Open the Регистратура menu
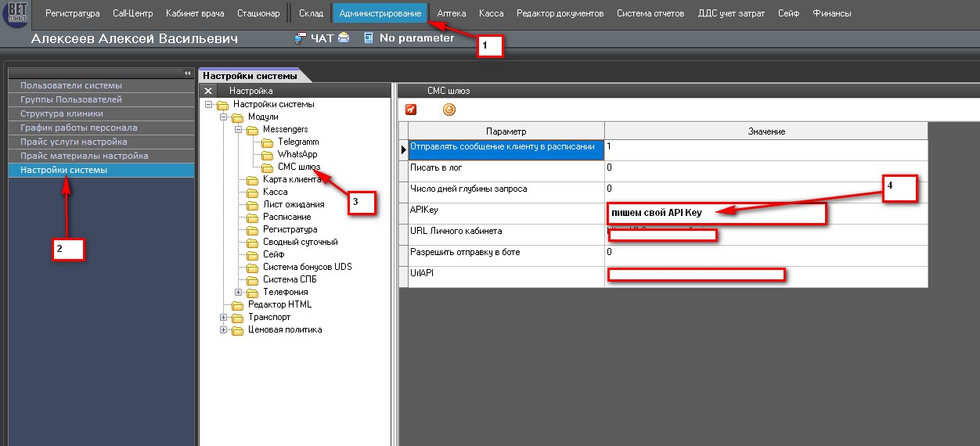 [72, 13]
